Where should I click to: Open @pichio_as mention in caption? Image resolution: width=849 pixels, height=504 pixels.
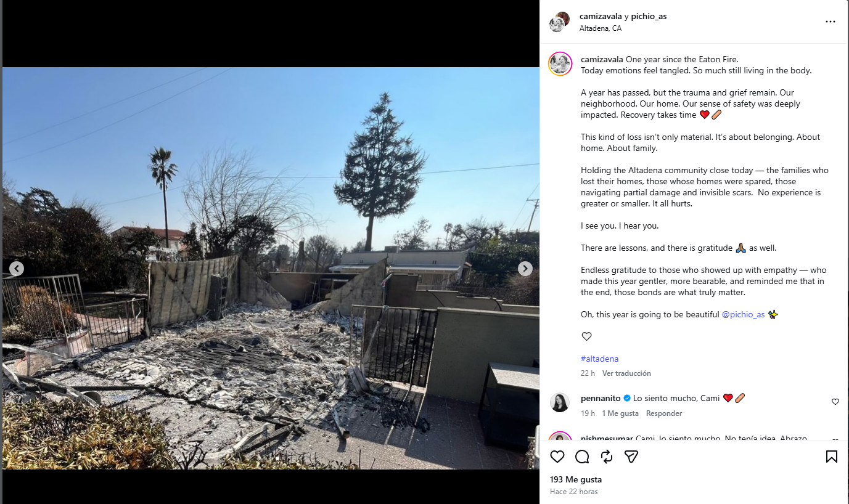point(743,314)
